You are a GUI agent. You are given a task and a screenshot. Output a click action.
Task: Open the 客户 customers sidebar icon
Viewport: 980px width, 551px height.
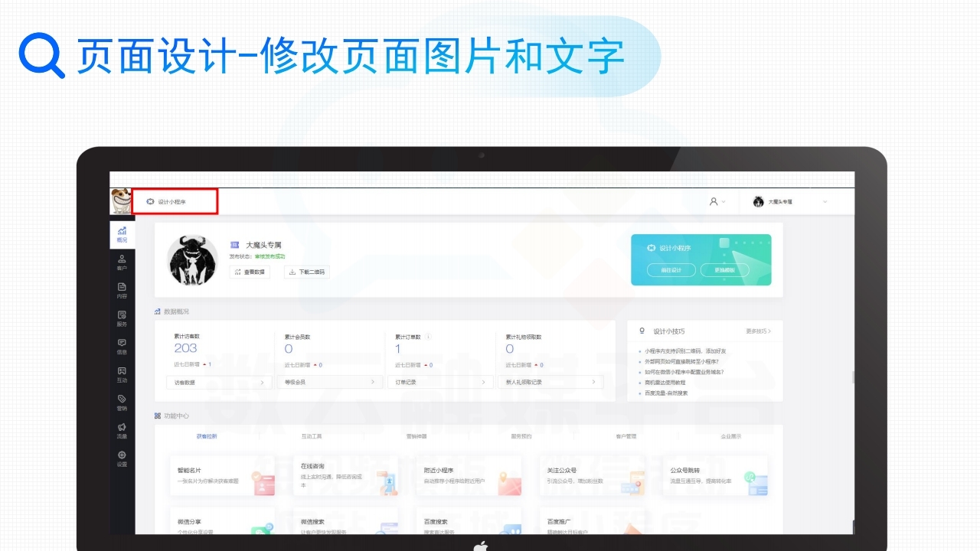coord(122,262)
